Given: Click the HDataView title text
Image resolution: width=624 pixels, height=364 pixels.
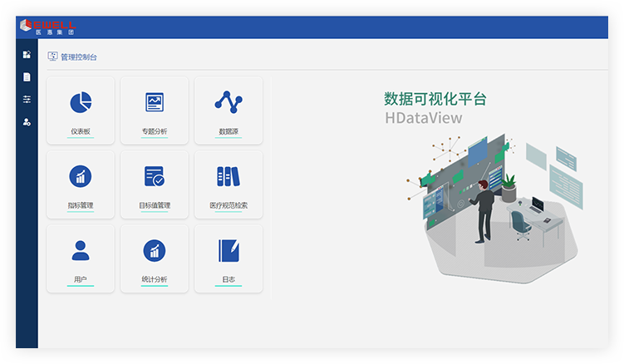Looking at the screenshot, I should tap(424, 118).
